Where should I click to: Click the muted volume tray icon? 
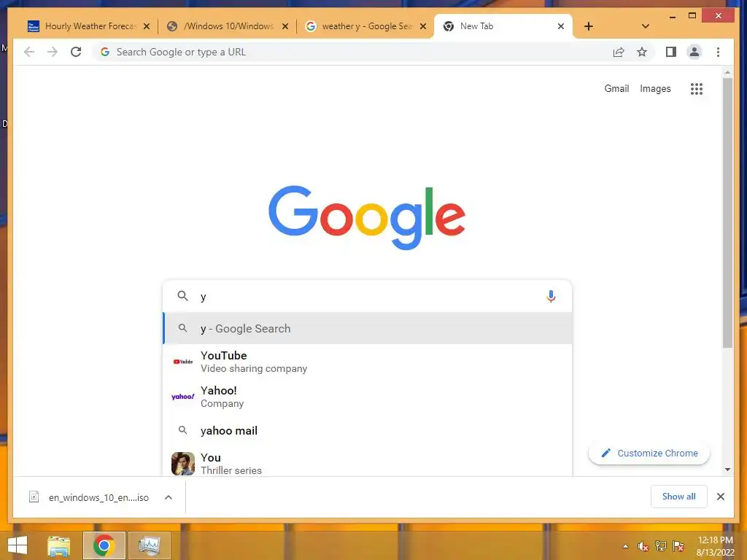click(643, 546)
